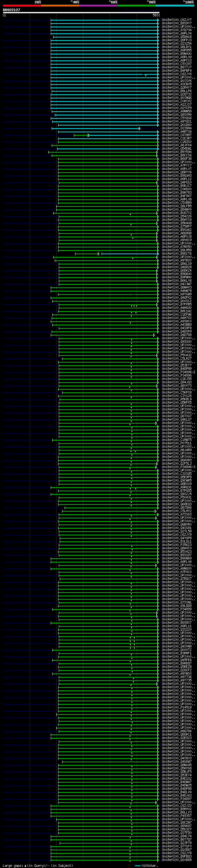Open hit UniRef100_A9PL04
Screen dimensions: 197x868
(177, 34)
